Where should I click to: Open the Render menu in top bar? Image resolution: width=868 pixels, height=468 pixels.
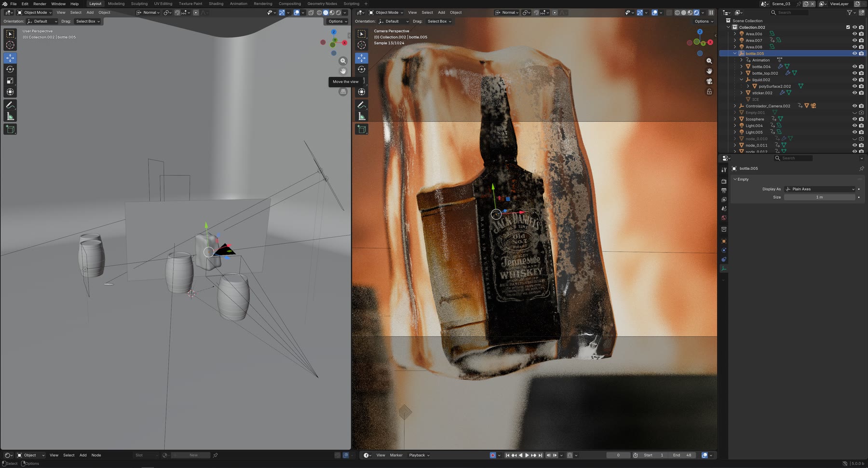[40, 4]
